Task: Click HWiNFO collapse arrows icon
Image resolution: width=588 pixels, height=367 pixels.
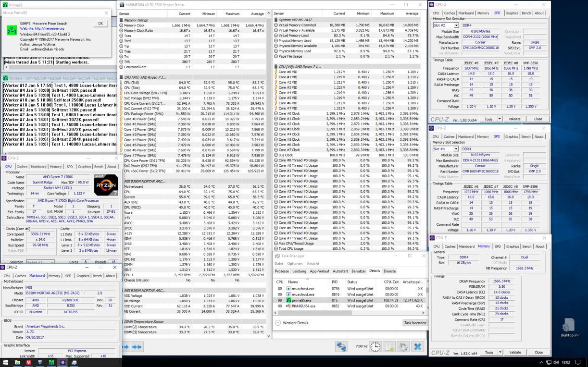Action: 137,346
